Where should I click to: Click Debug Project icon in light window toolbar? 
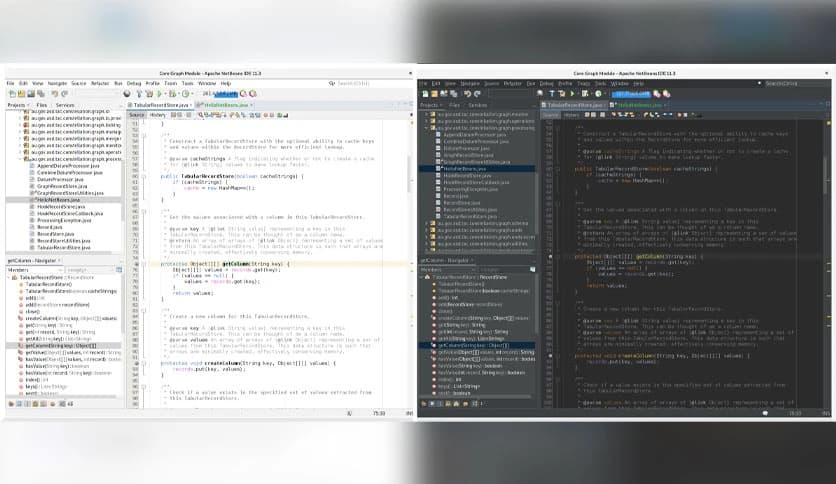(172, 94)
